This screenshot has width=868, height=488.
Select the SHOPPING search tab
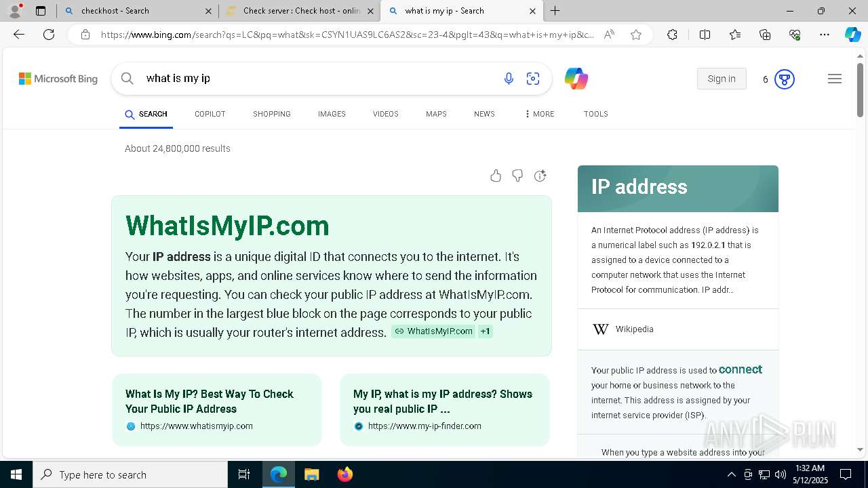tap(272, 114)
